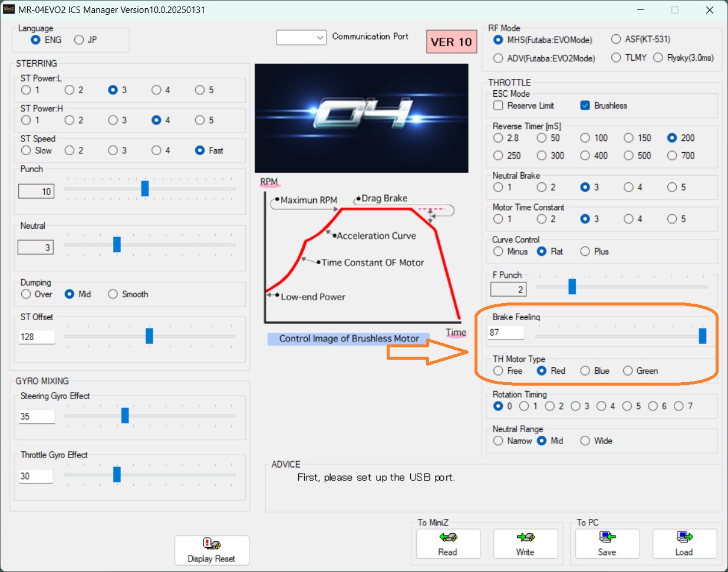Click the app icon in title bar
Viewport: 728px width, 572px height.
pyautogui.click(x=9, y=10)
